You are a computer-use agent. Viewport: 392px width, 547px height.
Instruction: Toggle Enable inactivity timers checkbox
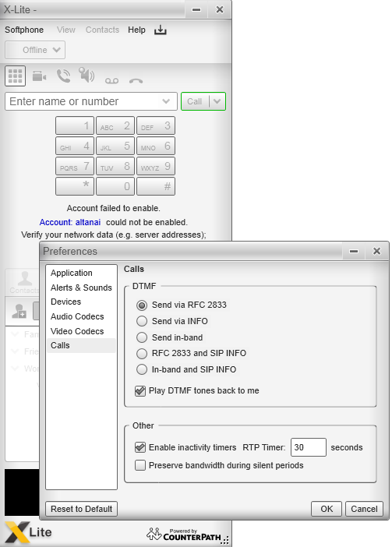click(x=140, y=447)
